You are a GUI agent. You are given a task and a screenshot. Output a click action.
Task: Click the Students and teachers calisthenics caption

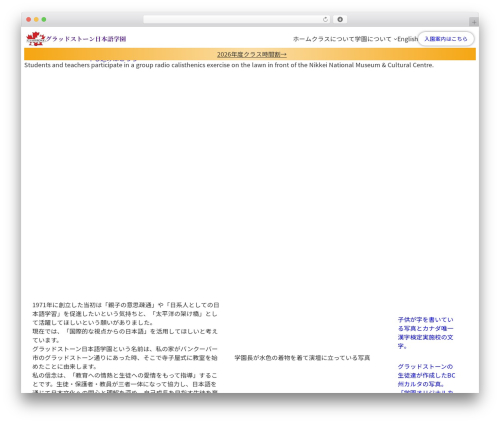tap(229, 65)
